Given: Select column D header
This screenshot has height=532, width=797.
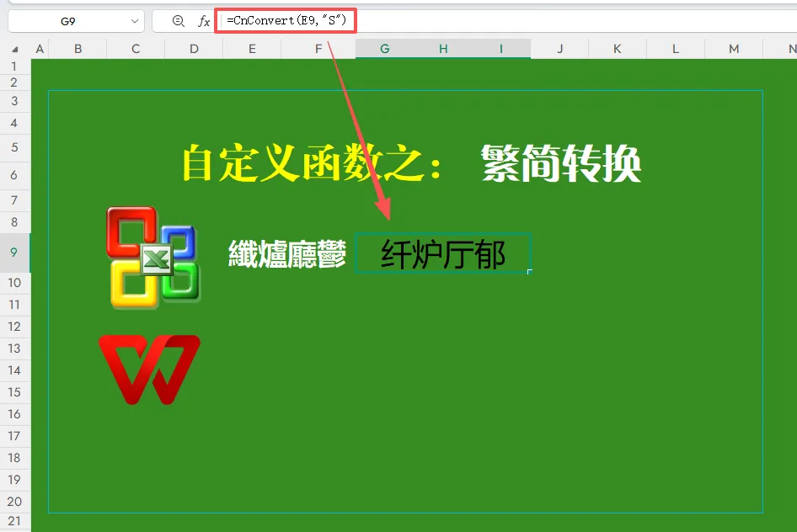Looking at the screenshot, I should pos(194,49).
